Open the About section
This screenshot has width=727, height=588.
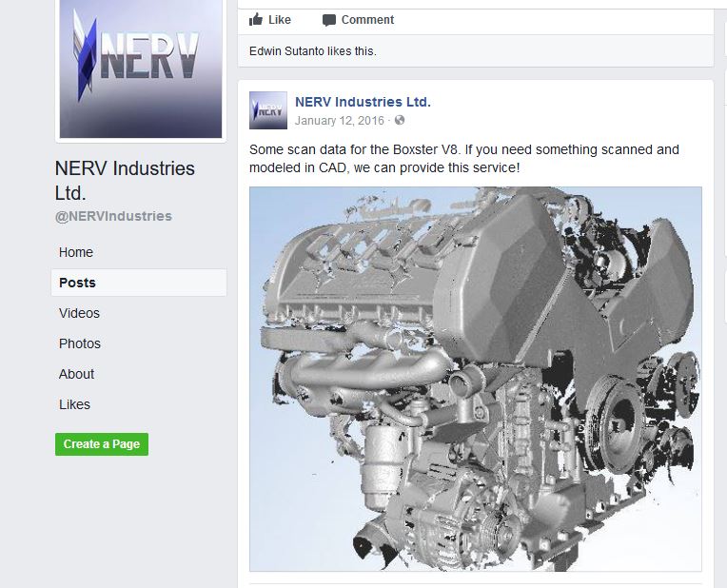coord(76,374)
